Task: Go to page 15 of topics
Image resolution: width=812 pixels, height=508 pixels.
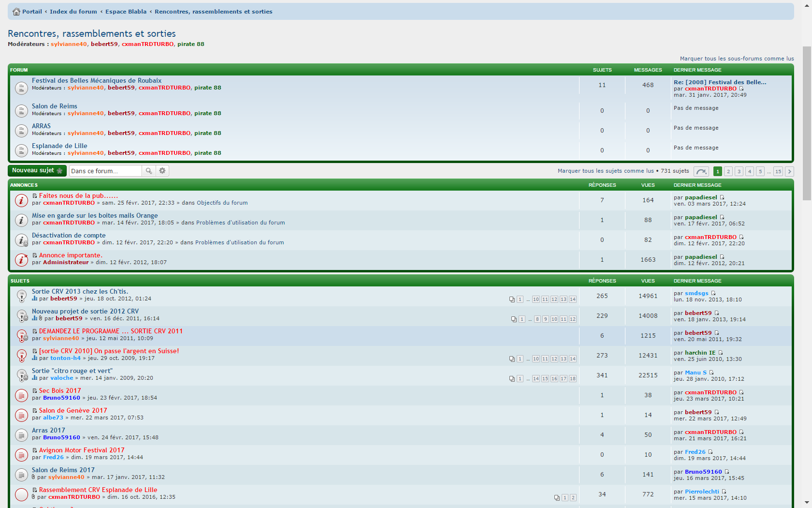Action: pyautogui.click(x=778, y=171)
